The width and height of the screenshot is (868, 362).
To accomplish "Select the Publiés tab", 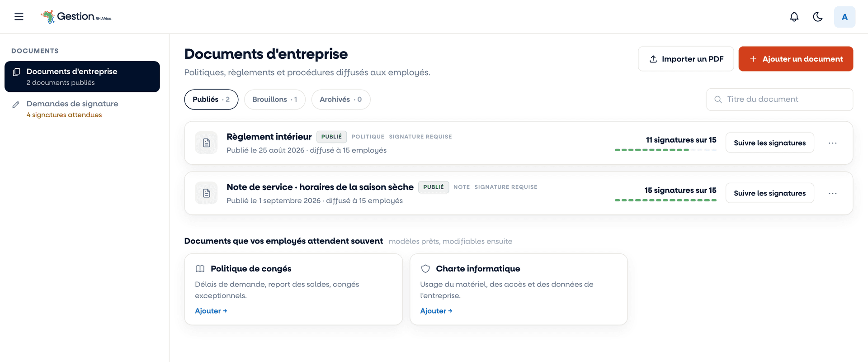I will pos(211,100).
